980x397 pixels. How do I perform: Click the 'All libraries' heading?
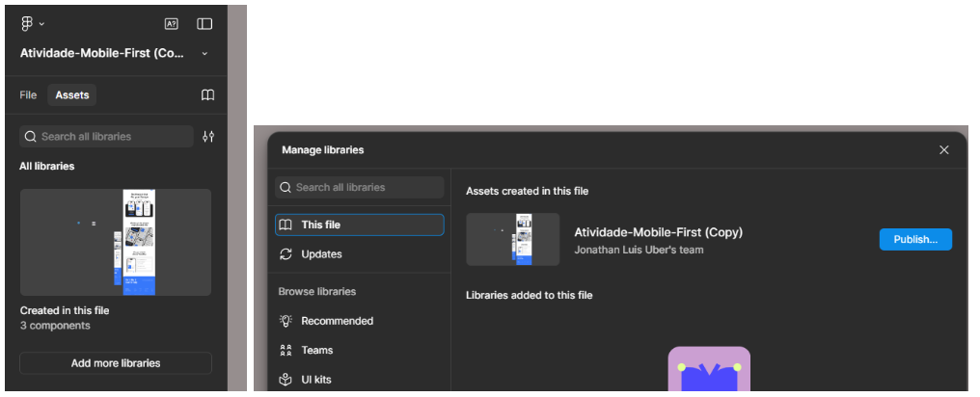point(47,166)
